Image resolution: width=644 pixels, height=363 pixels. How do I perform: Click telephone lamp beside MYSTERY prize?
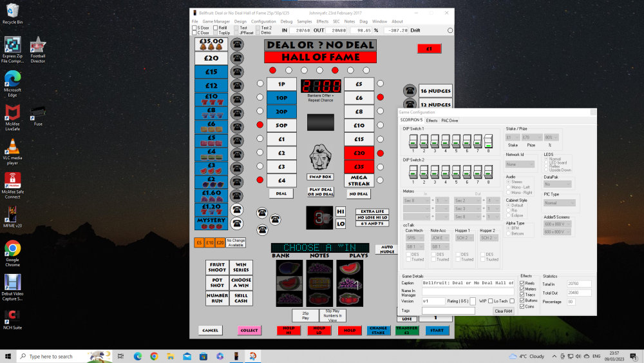coord(237,224)
